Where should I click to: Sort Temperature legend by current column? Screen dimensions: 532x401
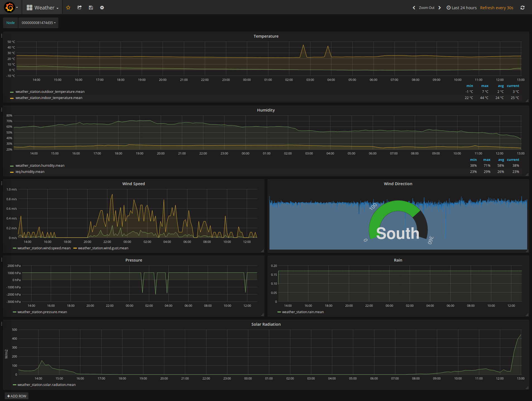coord(513,86)
